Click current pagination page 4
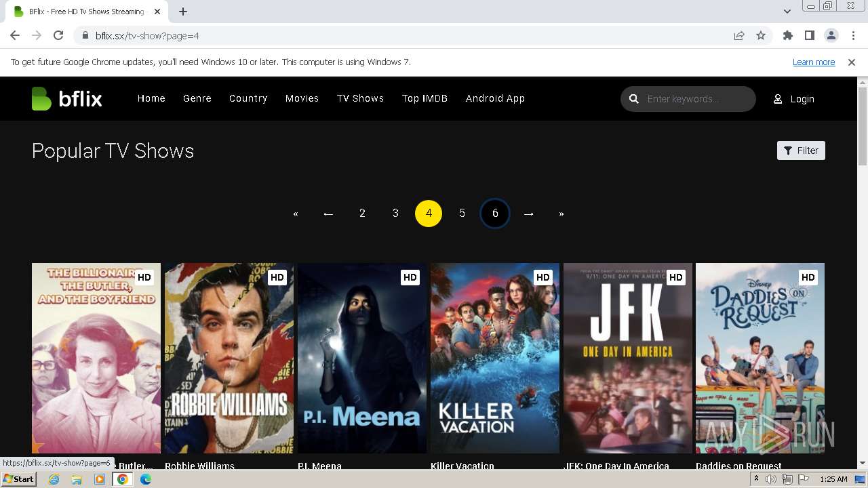 429,213
